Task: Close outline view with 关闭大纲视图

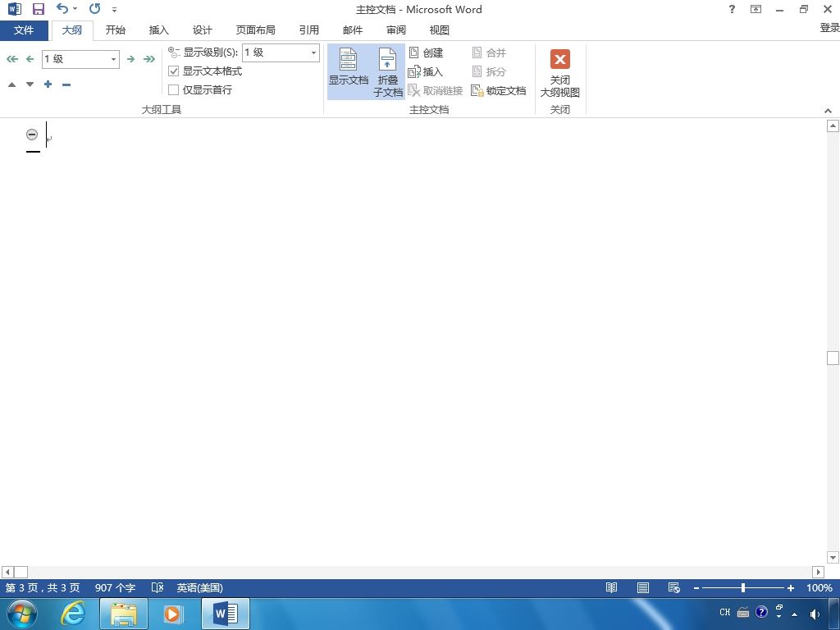Action: [559, 73]
